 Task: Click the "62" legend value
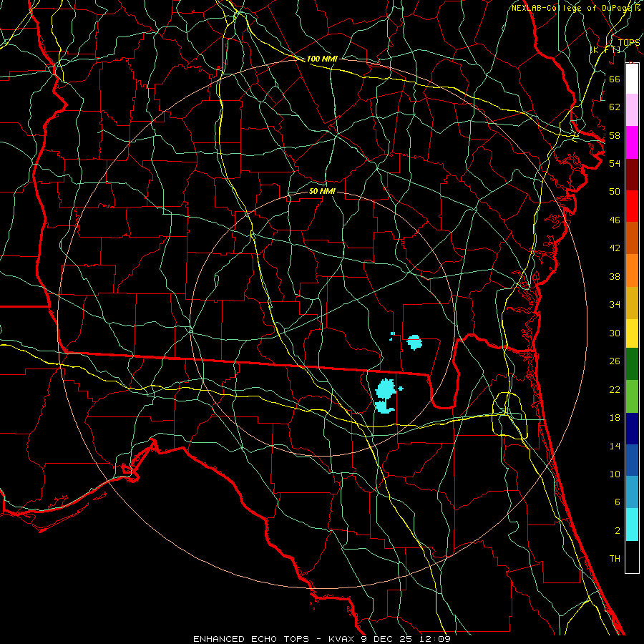pos(615,107)
